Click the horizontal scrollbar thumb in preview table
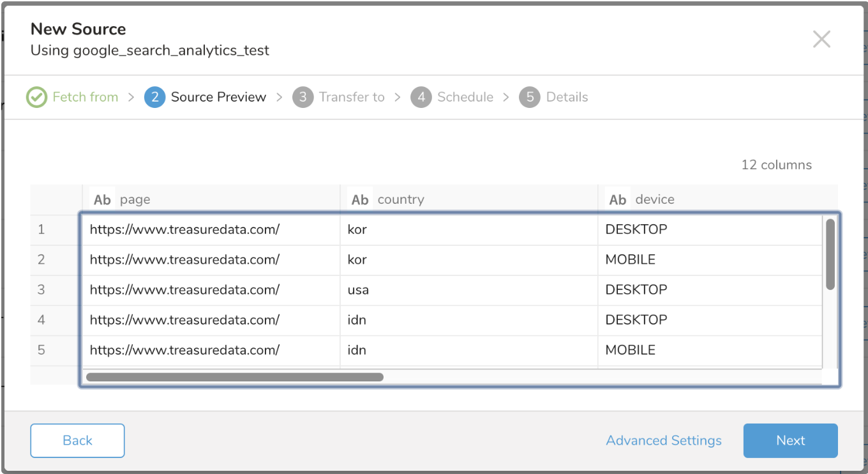This screenshot has width=868, height=474. pyautogui.click(x=234, y=377)
